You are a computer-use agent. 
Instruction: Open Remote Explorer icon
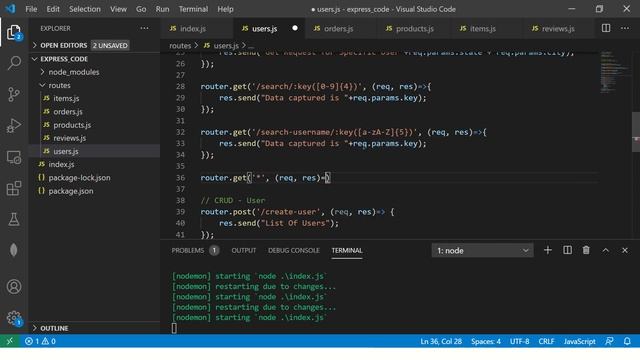click(x=14, y=157)
